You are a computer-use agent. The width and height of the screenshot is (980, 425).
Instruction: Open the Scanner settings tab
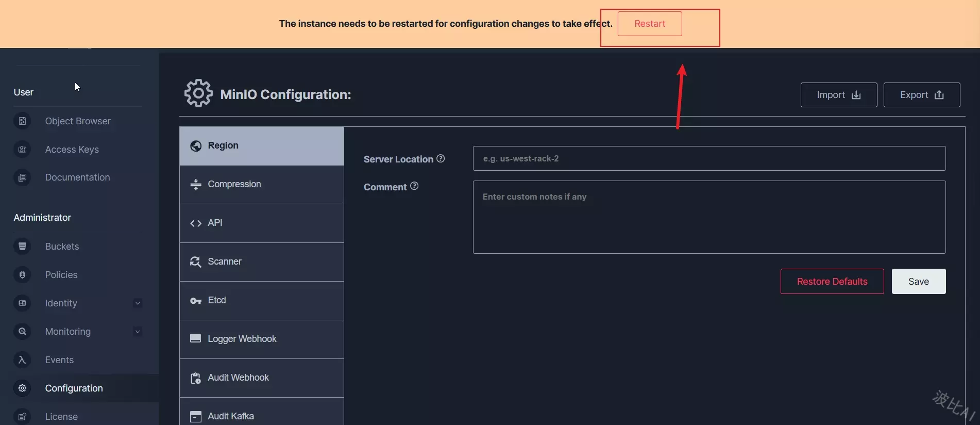(262, 262)
